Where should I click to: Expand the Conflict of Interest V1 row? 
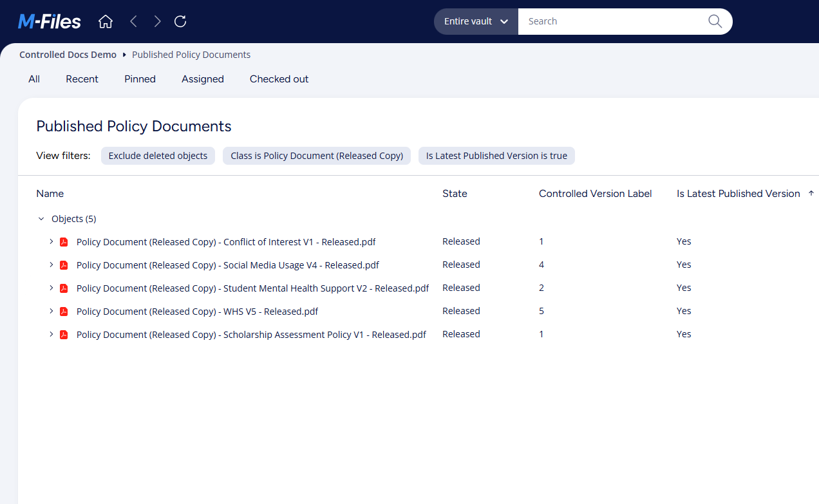52,242
